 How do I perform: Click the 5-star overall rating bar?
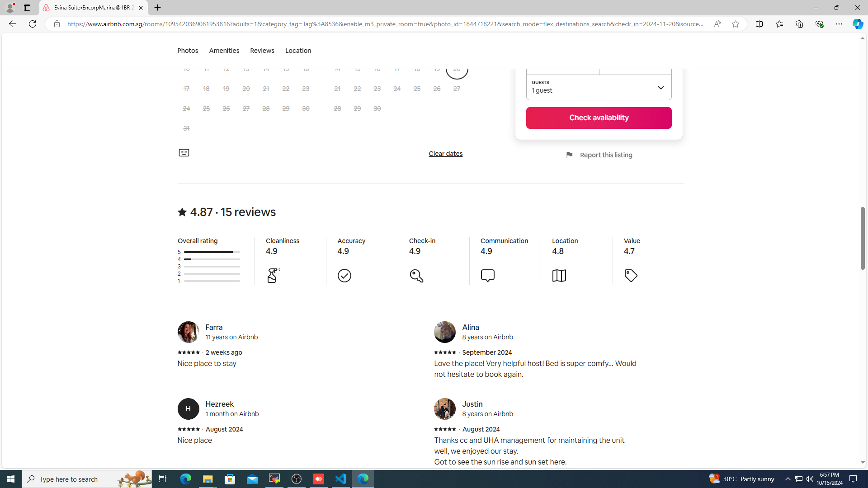pos(212,252)
